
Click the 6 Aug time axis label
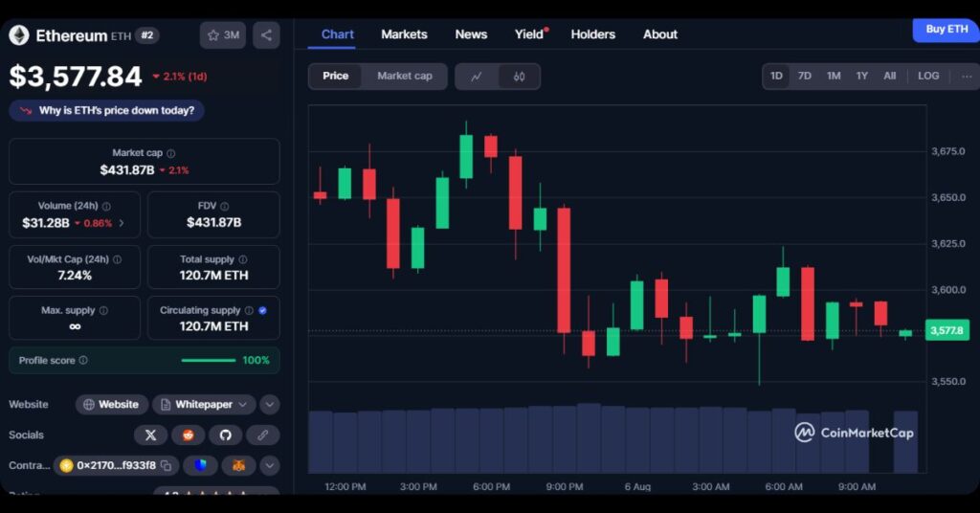pyautogui.click(x=637, y=487)
